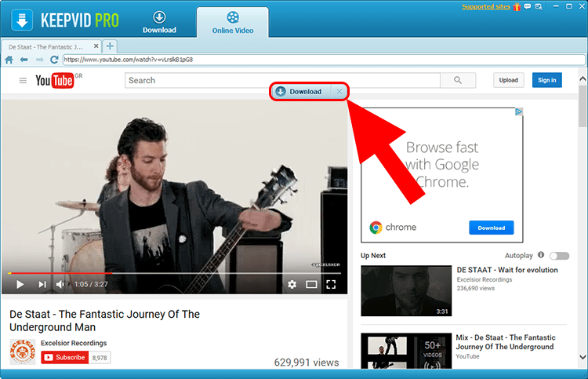Select the De Staat browser tab

pos(51,46)
